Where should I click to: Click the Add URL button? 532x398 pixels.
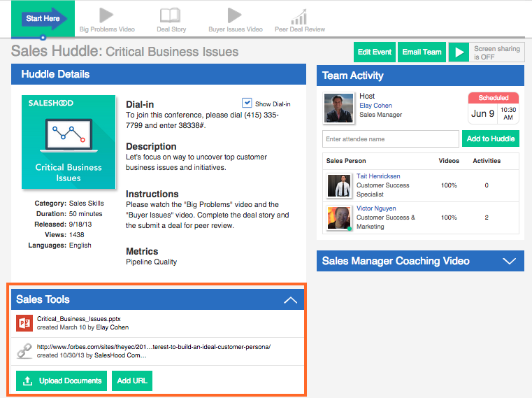coord(132,381)
